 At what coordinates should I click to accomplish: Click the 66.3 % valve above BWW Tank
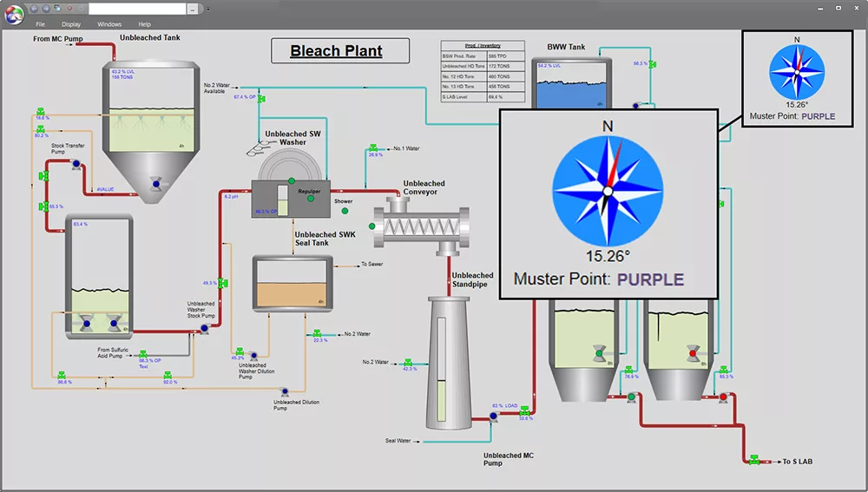(653, 64)
